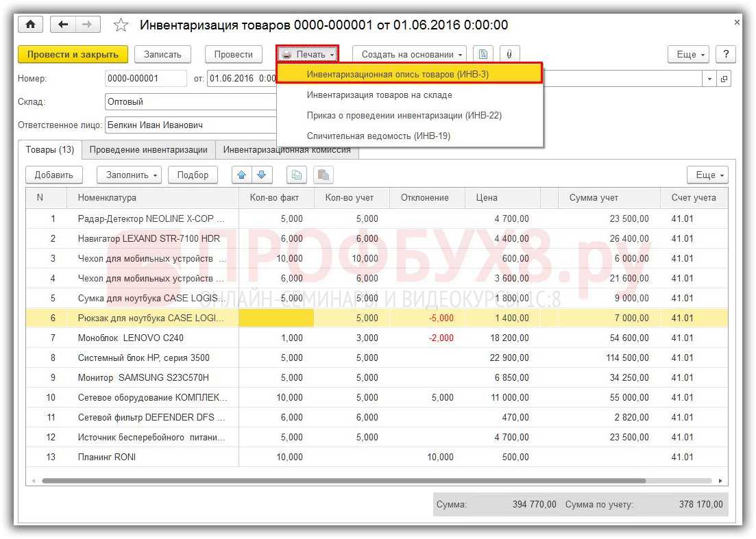Choose Сличительная ведомость (ИНВ-19) menu item
756x539 pixels.
pyautogui.click(x=378, y=136)
